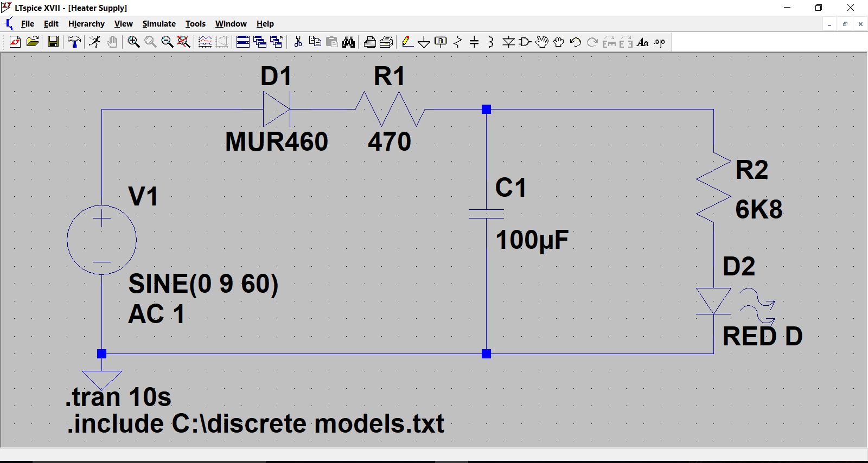The width and height of the screenshot is (868, 463).
Task: Click the SINE(0 9 60) source value
Action: [x=203, y=284]
